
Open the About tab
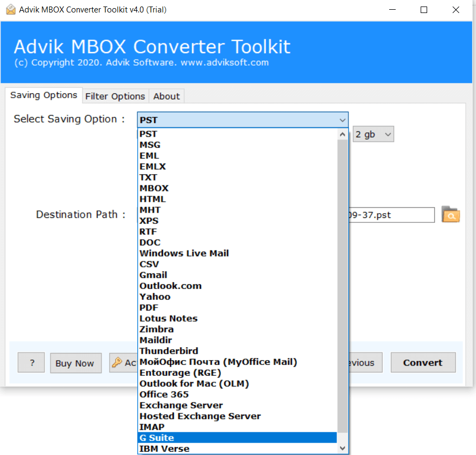[x=167, y=96]
